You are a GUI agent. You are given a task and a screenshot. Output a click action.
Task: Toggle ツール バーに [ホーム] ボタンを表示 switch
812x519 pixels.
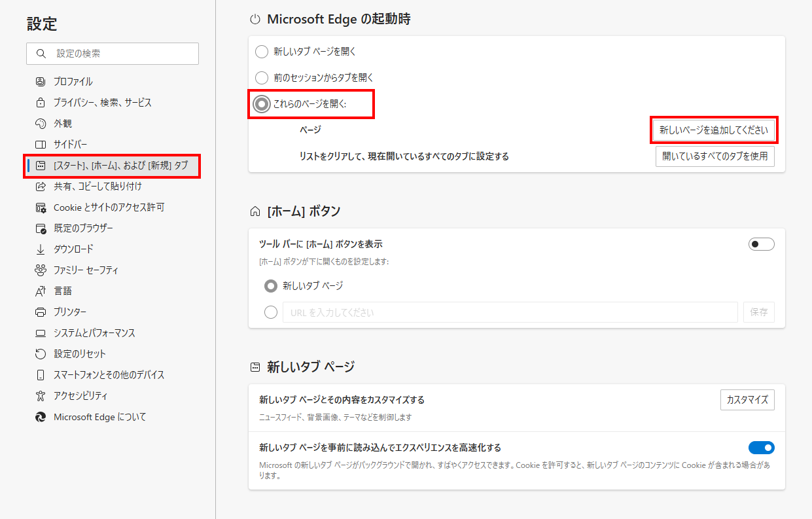761,244
